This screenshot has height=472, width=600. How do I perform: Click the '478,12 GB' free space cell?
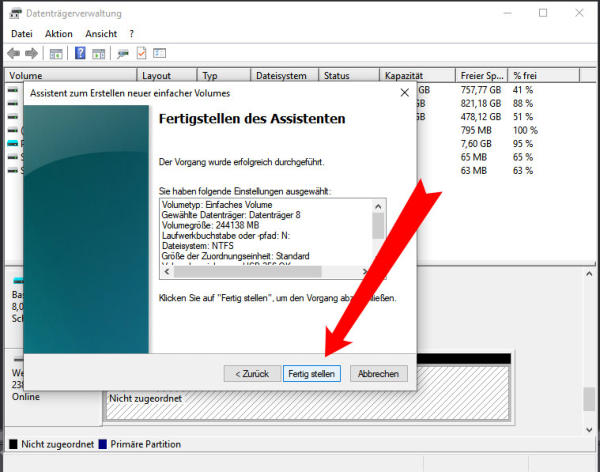481,117
